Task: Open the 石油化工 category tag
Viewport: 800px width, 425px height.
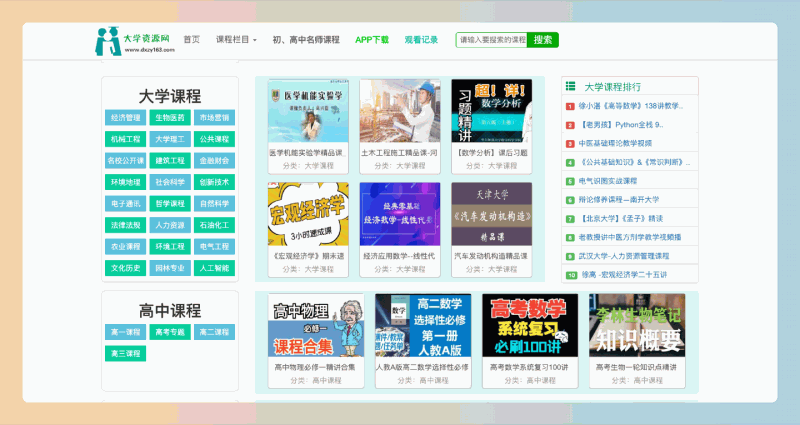Action: point(214,224)
